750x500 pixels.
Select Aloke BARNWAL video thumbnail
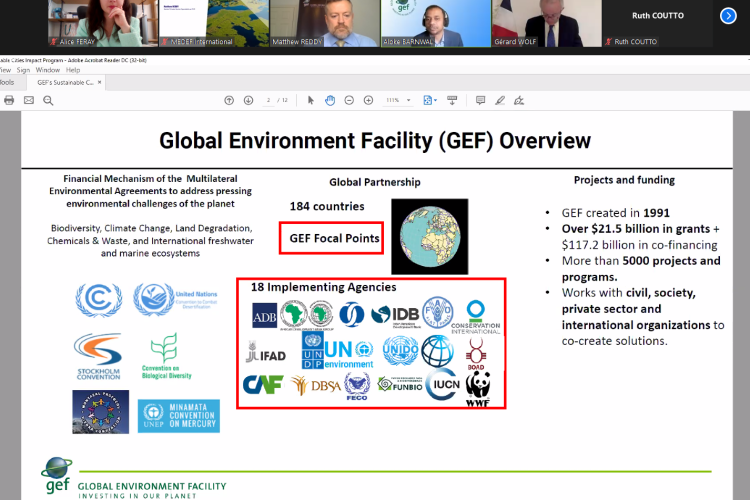coord(436,23)
